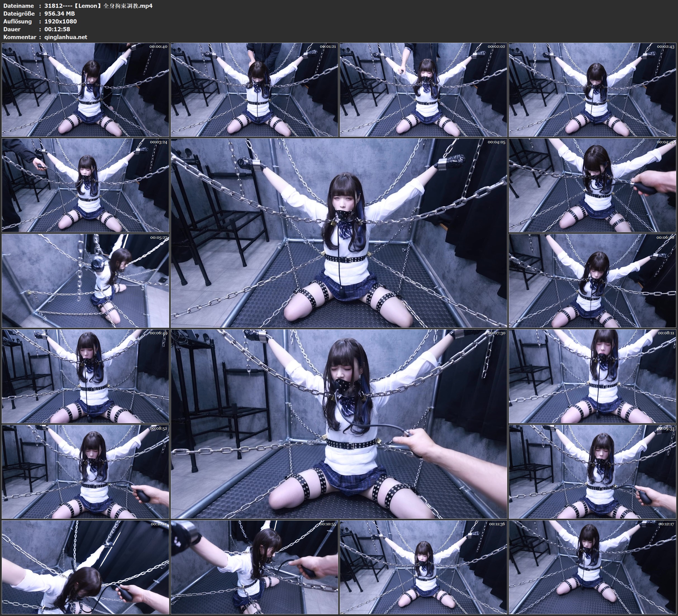Select the frame marked 00:01:21

(254, 89)
